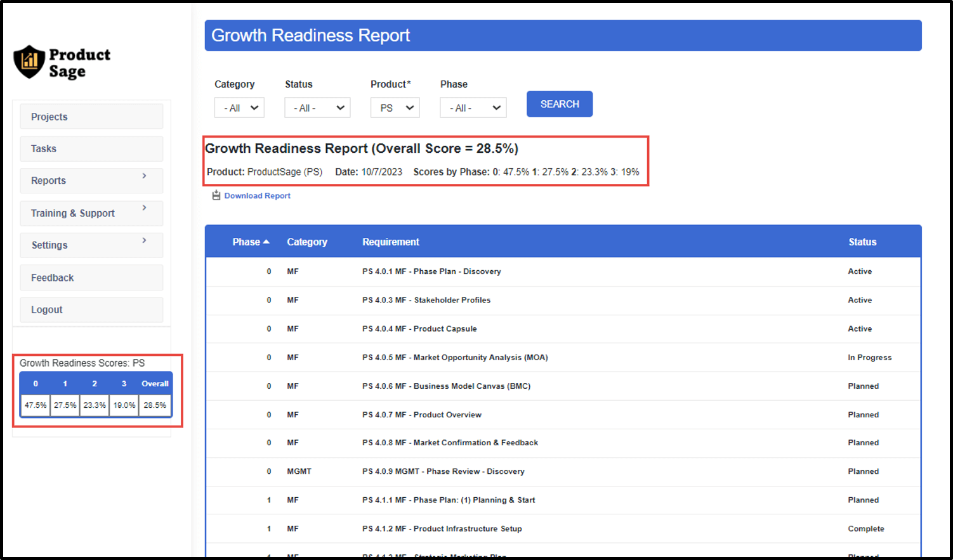Select Logout in the sidebar
The width and height of the screenshot is (953, 560).
[x=91, y=309]
